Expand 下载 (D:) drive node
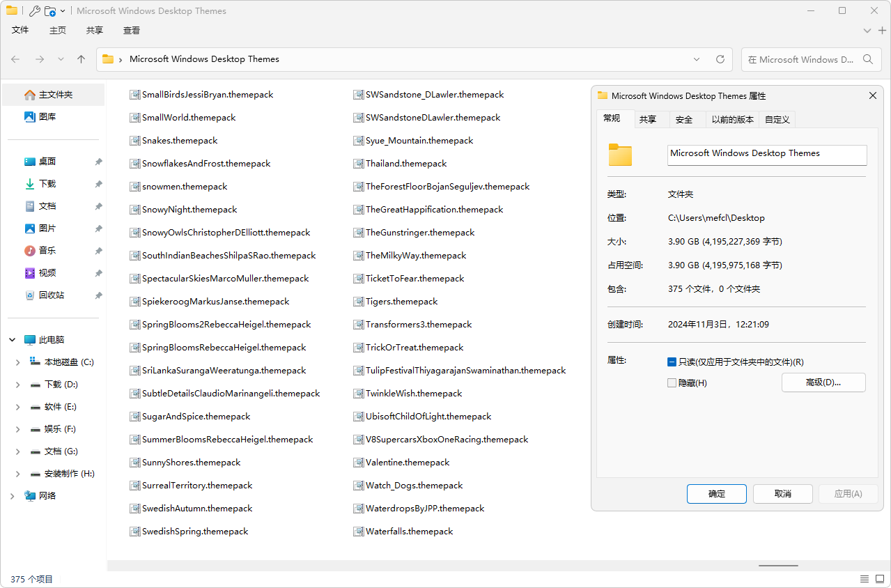Screen dimensions: 891x588 click(18, 385)
